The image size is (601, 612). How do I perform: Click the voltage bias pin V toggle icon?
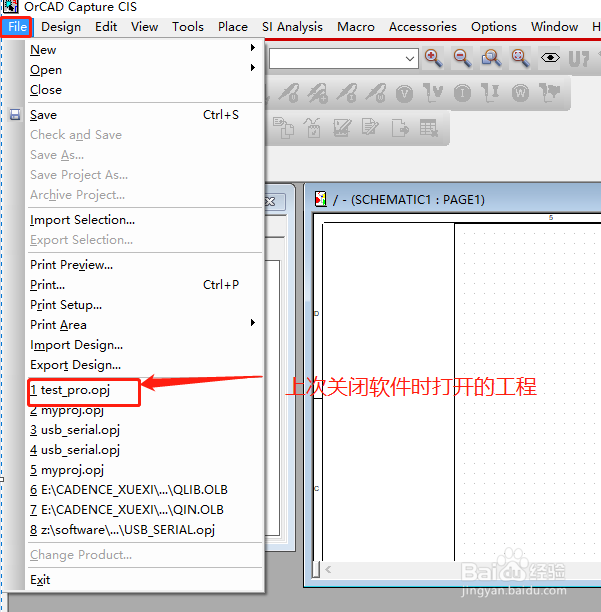click(433, 93)
